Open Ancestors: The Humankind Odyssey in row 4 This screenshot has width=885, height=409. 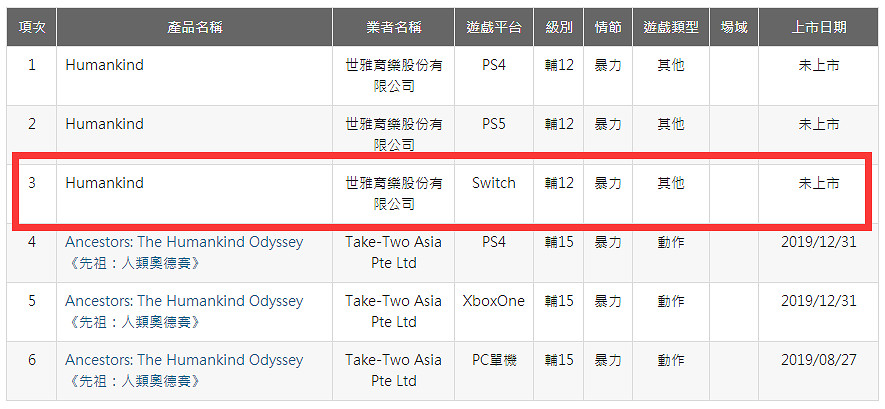coord(183,242)
